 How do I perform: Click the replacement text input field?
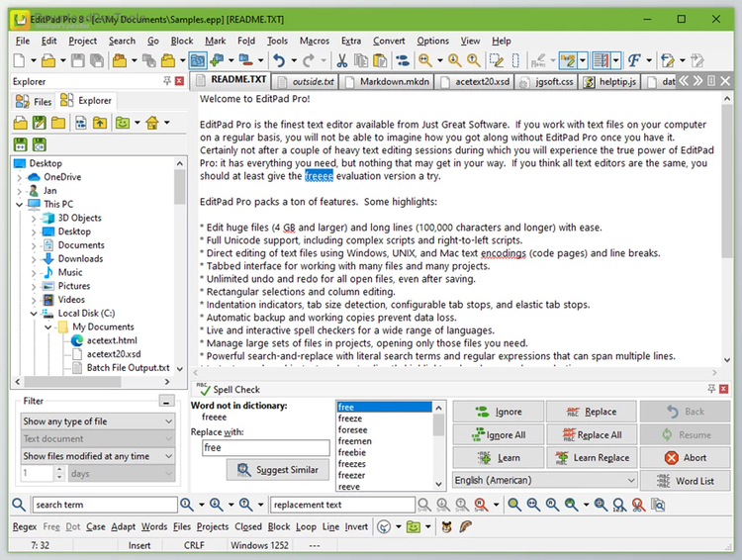pyautogui.click(x=342, y=505)
